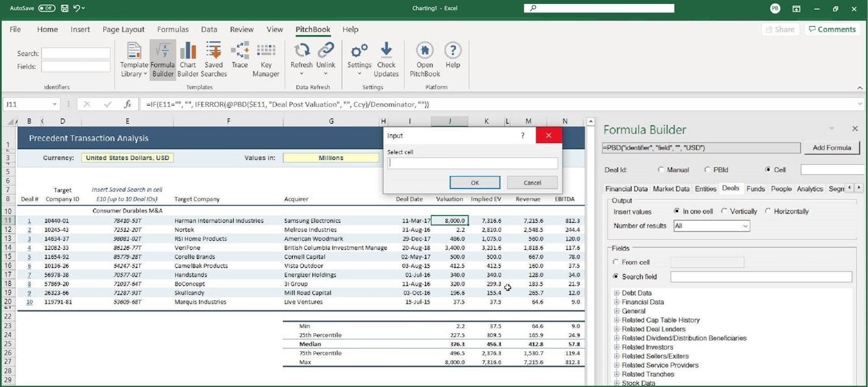Screen dimensions: 868x387
Task: Select the Millions values cell
Action: 331,158
